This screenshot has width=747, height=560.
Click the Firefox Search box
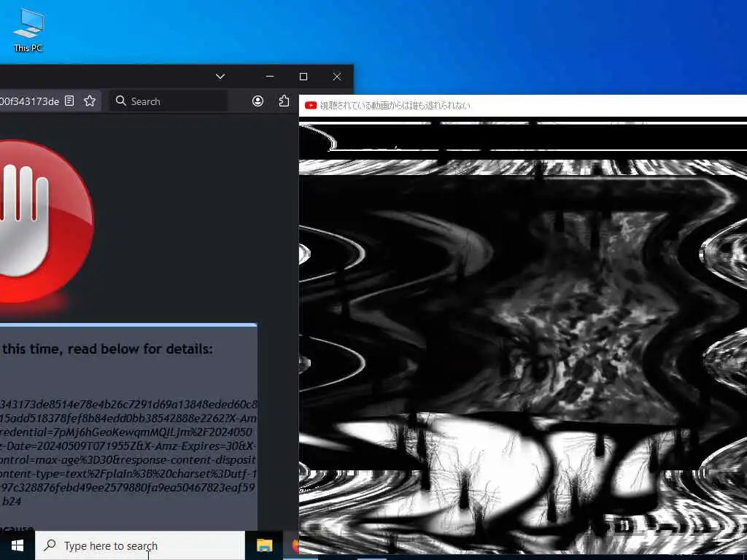[x=169, y=101]
